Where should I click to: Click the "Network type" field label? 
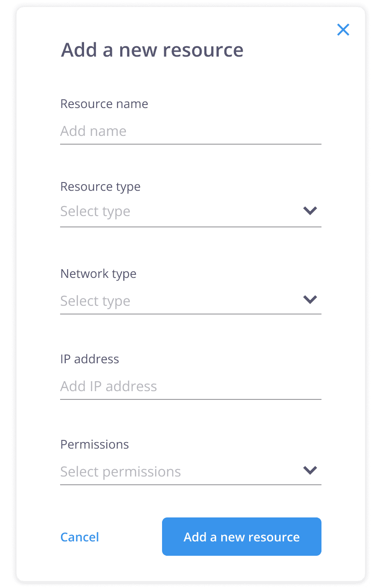pyautogui.click(x=98, y=274)
